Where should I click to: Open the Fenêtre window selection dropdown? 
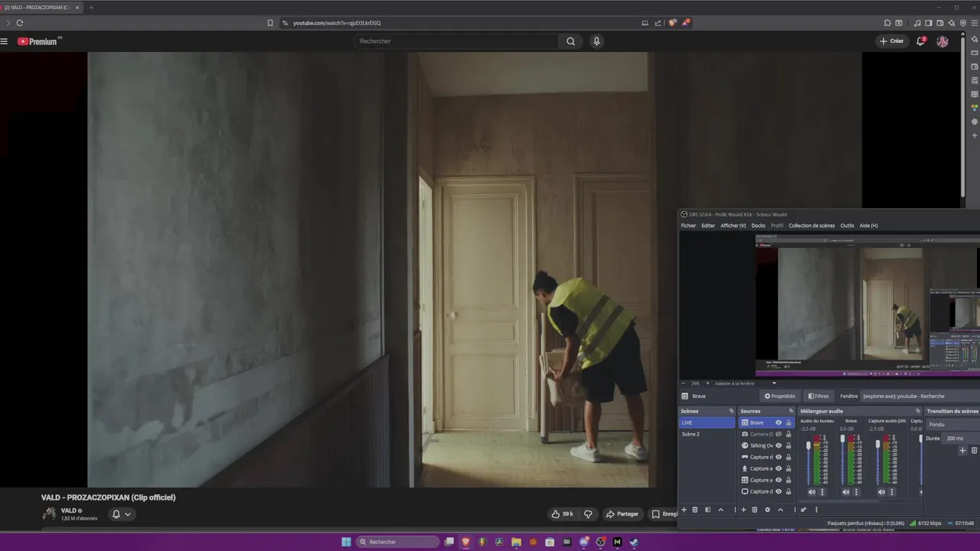point(921,396)
